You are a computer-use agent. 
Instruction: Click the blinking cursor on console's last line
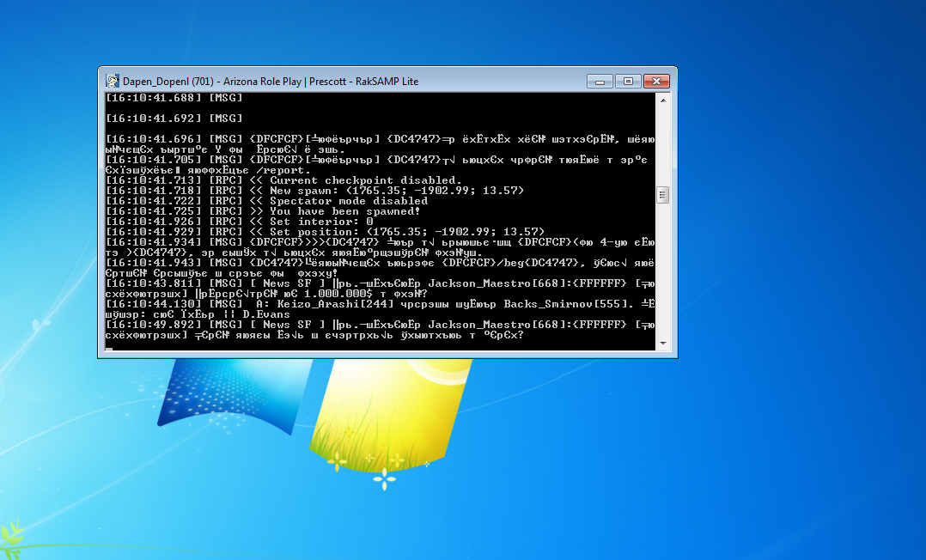[x=109, y=347]
